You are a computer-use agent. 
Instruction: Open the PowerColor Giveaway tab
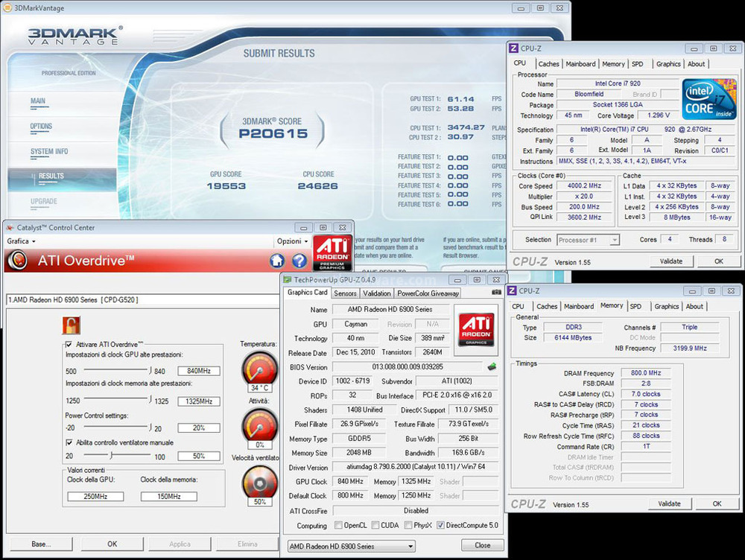tap(428, 293)
